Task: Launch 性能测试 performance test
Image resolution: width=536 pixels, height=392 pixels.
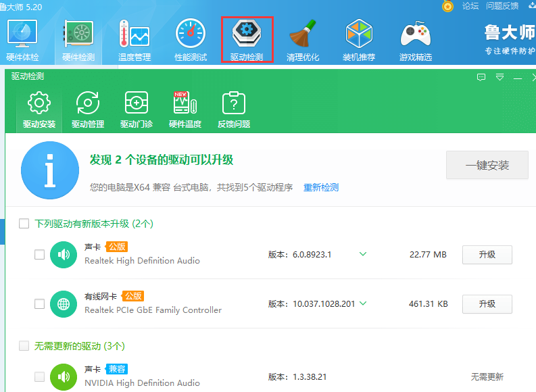Action: pyautogui.click(x=190, y=39)
